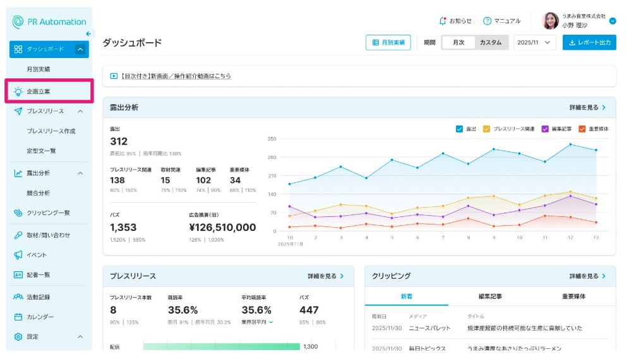Select the カスタム period tab
Image resolution: width=629 pixels, height=364 pixels.
click(x=491, y=42)
